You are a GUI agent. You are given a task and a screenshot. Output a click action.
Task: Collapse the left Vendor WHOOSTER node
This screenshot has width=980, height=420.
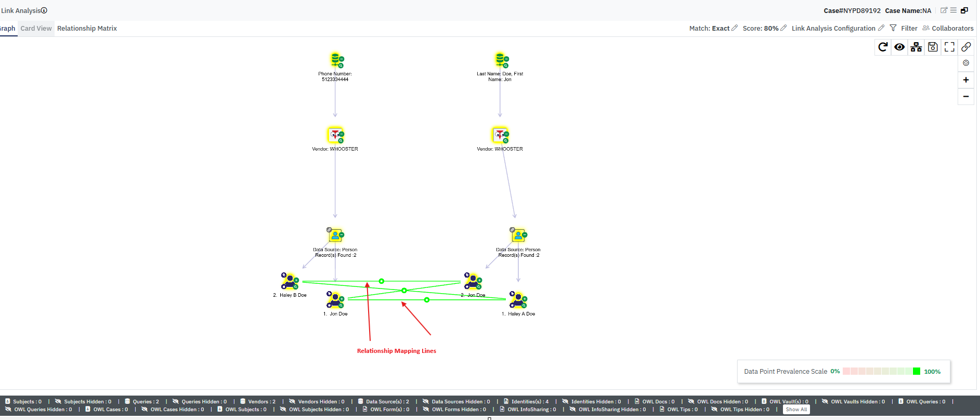342,134
